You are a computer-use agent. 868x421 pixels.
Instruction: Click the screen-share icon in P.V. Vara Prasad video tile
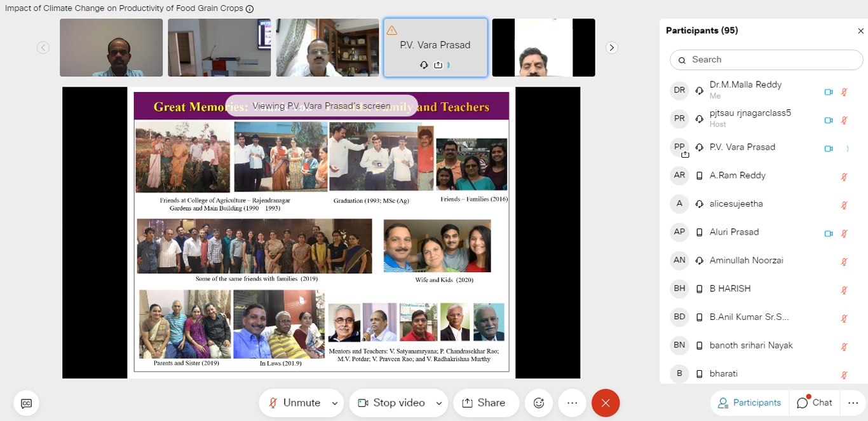pos(438,65)
